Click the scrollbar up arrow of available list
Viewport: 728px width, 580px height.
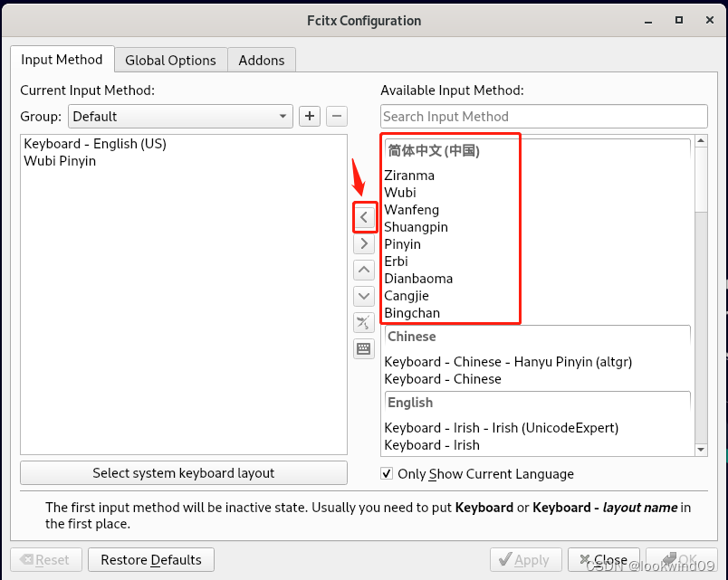(701, 140)
